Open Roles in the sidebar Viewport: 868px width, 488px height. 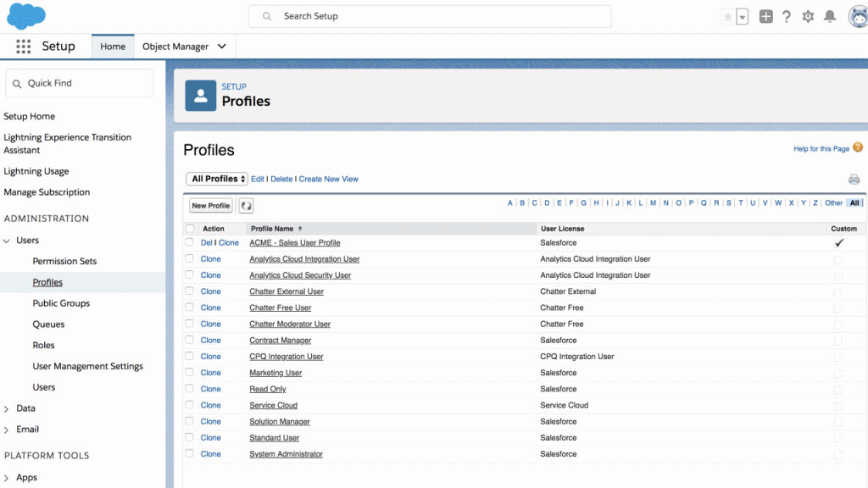point(44,346)
